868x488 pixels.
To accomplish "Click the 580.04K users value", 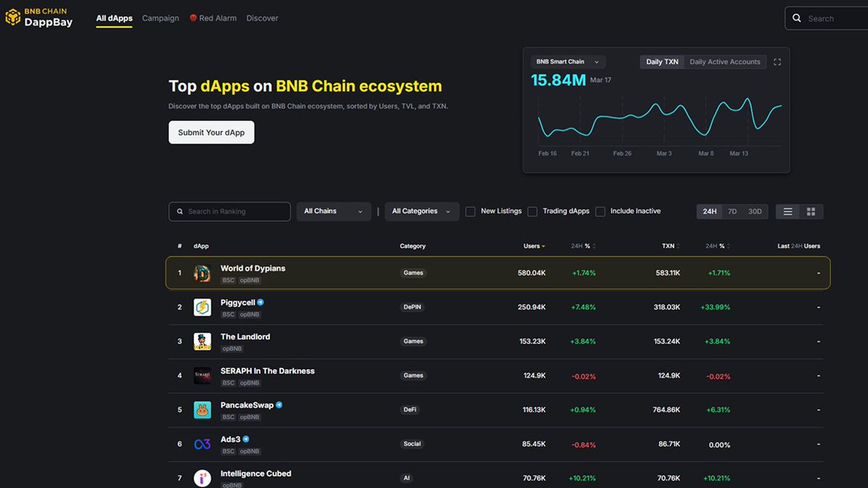I will click(x=532, y=273).
